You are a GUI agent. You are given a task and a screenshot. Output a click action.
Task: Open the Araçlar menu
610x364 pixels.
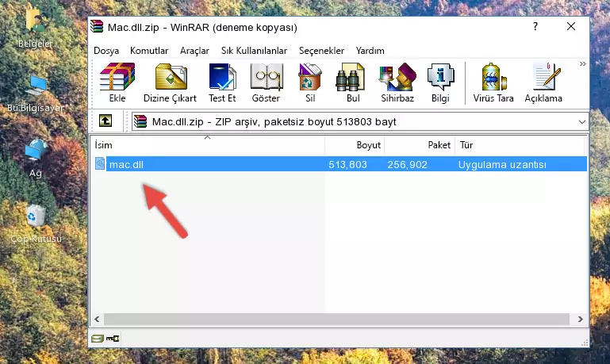(x=194, y=51)
